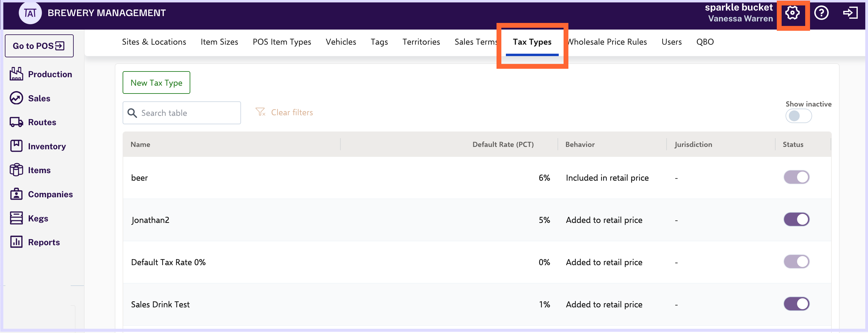This screenshot has height=333, width=868.
Task: Click the sparkle bucket account name
Action: (739, 7)
